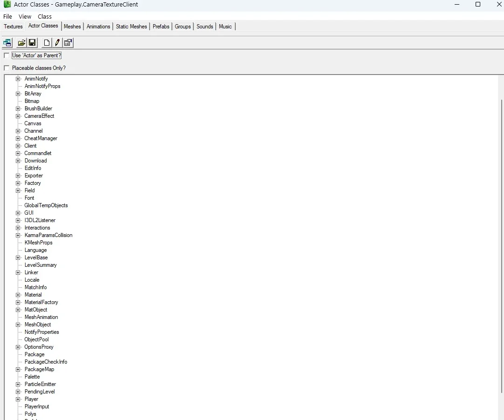Expand the Material node

tap(18, 295)
